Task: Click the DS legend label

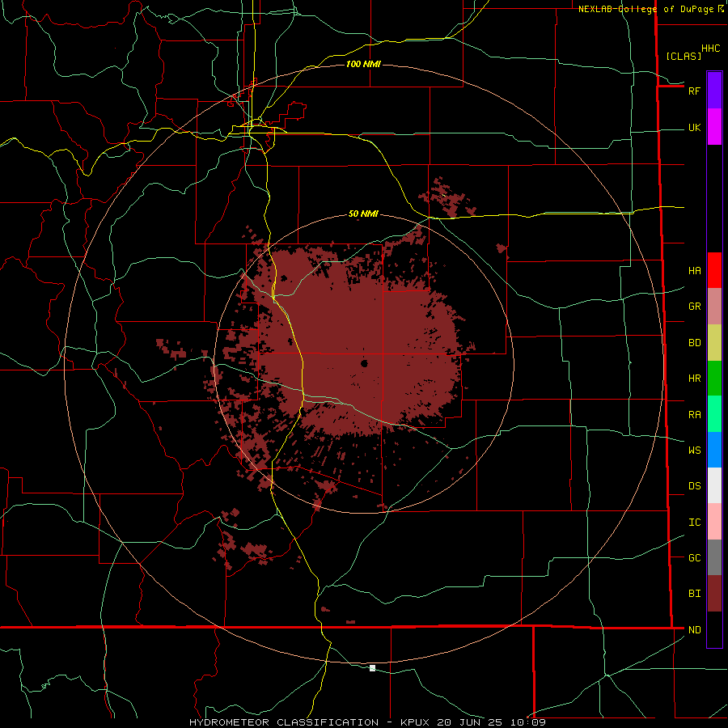Action: (x=694, y=486)
